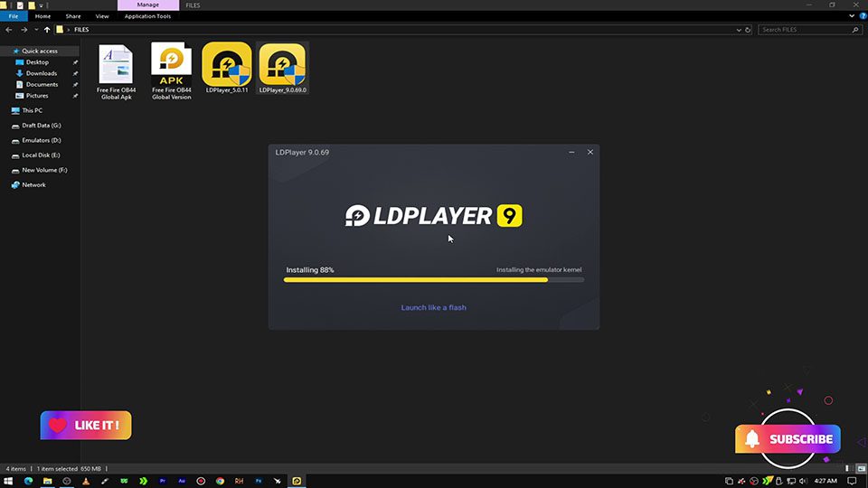
Task: Open Documents in Quick access
Action: pyautogui.click(x=42, y=85)
